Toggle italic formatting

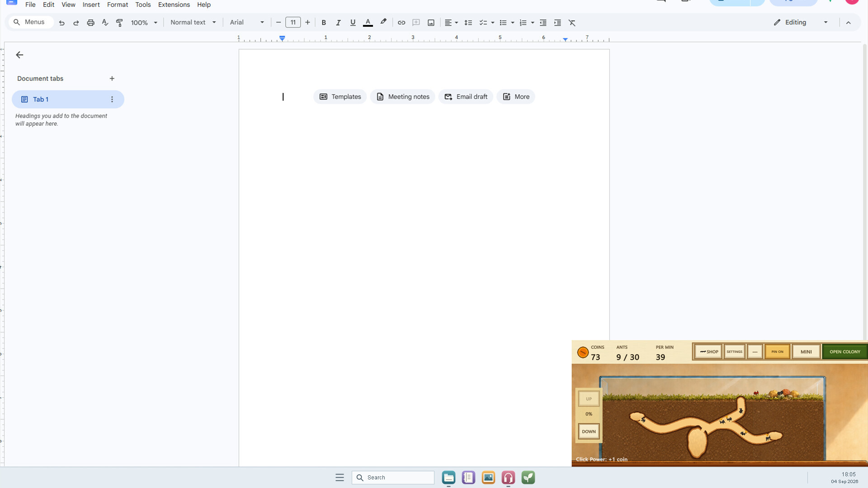pyautogui.click(x=338, y=23)
